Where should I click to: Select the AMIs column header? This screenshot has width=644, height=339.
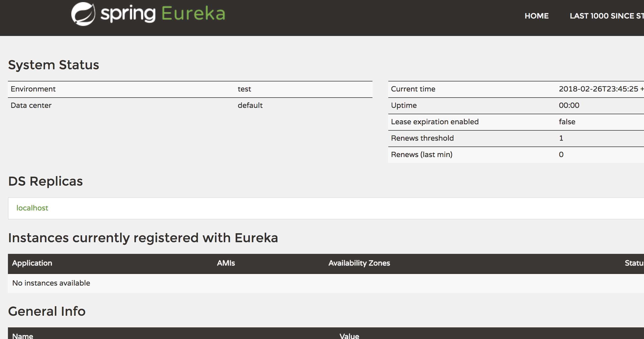pyautogui.click(x=226, y=263)
